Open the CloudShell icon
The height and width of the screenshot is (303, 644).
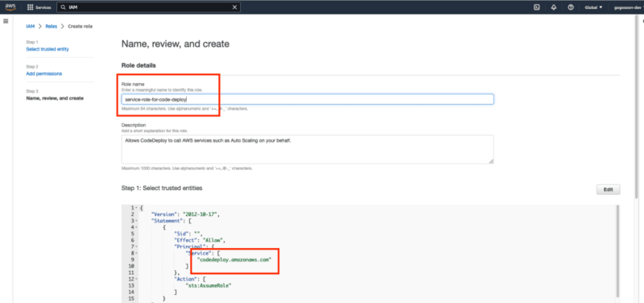pos(536,7)
